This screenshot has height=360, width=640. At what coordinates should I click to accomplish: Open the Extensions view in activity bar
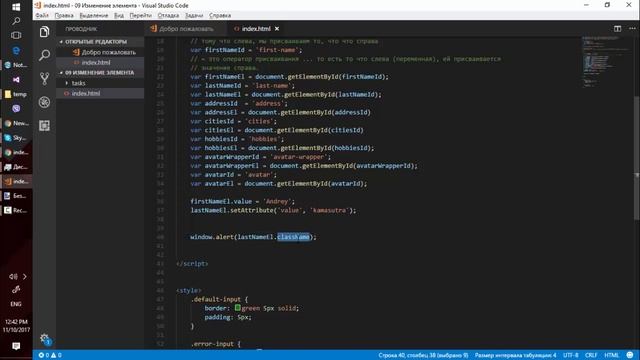(44, 126)
